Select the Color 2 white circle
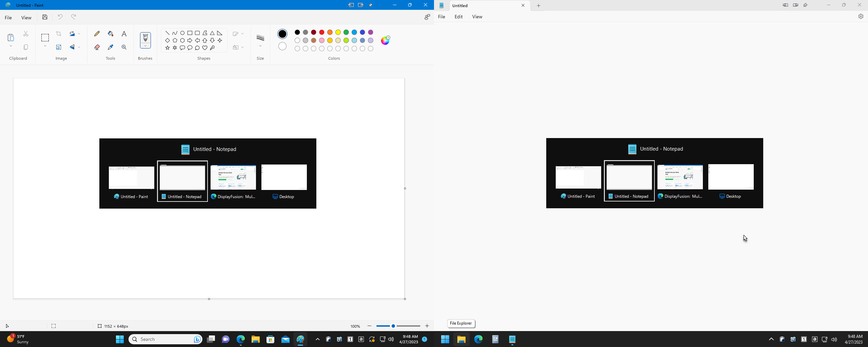The width and height of the screenshot is (868, 347). pos(282,46)
